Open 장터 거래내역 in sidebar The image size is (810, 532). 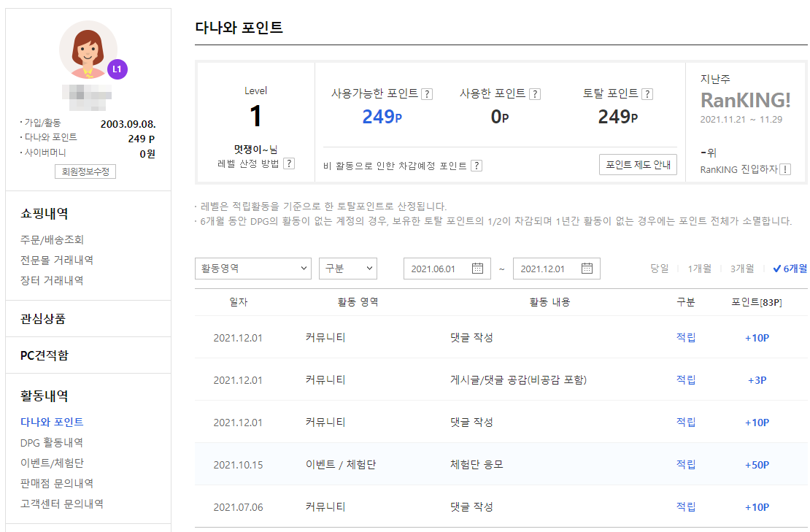click(x=52, y=280)
